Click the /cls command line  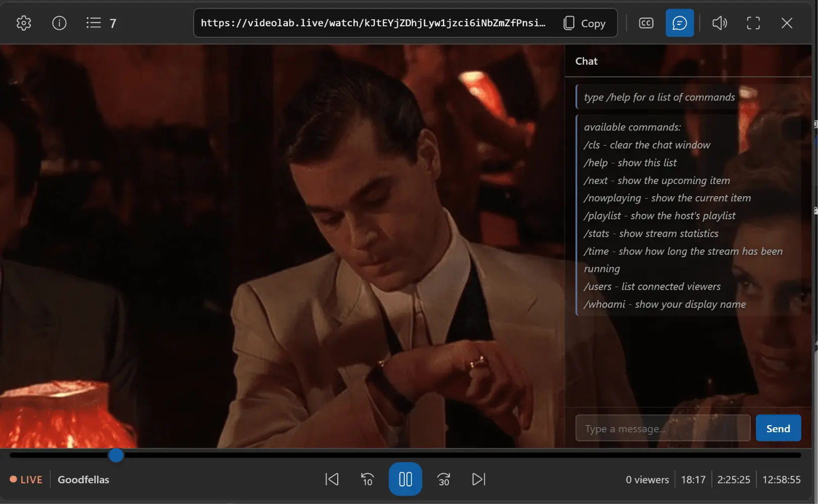tap(647, 145)
